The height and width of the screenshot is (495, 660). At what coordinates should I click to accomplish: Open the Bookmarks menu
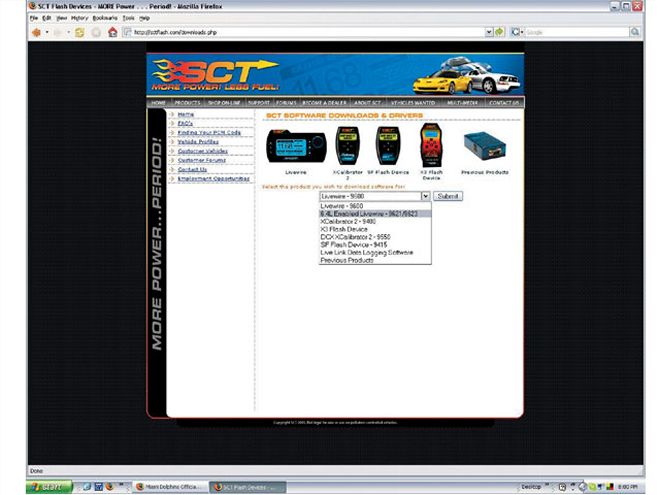(105, 18)
